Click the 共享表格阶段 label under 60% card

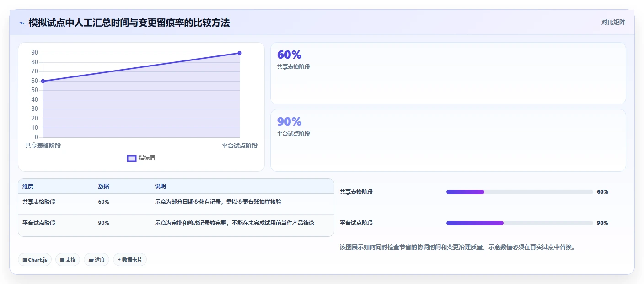point(294,67)
